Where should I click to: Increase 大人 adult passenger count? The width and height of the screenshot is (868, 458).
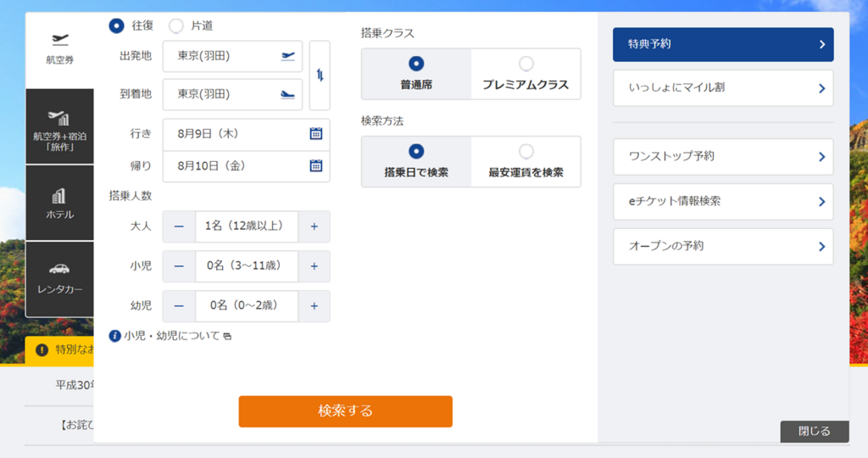pyautogui.click(x=314, y=226)
